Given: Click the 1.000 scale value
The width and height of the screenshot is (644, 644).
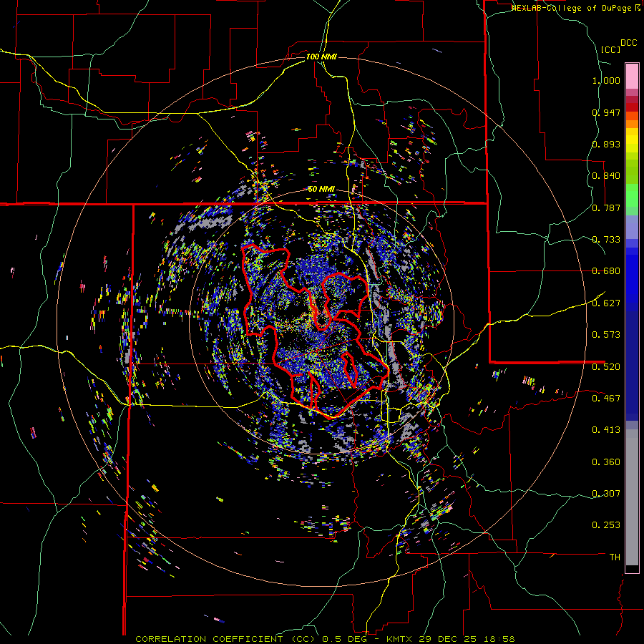Looking at the screenshot, I should click(x=606, y=80).
